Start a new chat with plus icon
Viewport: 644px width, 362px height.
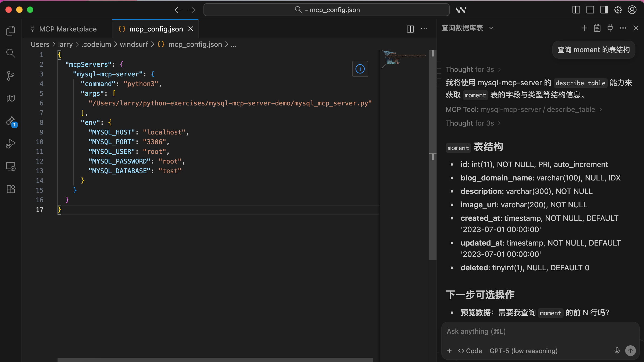click(584, 28)
